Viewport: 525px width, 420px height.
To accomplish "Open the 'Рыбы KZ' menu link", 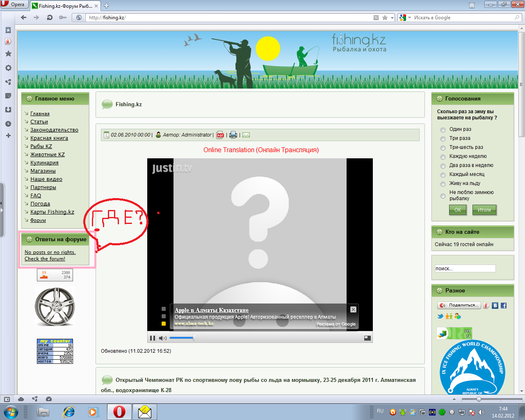I will pyautogui.click(x=41, y=146).
